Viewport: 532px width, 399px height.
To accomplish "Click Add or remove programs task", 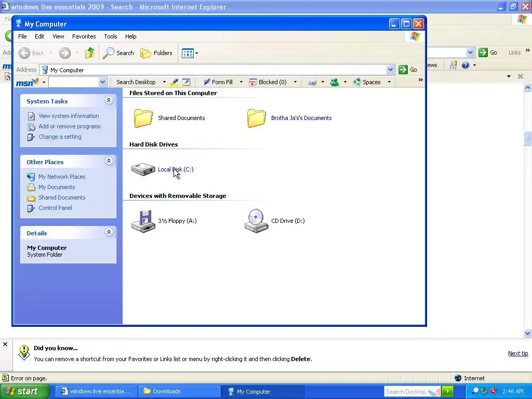I will point(69,126).
